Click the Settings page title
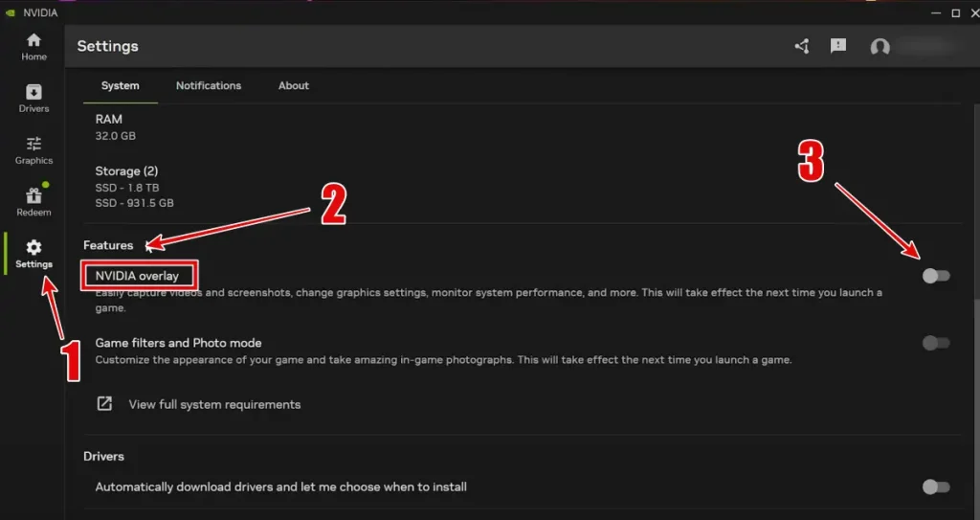Screen dimensions: 980x520 [107, 46]
